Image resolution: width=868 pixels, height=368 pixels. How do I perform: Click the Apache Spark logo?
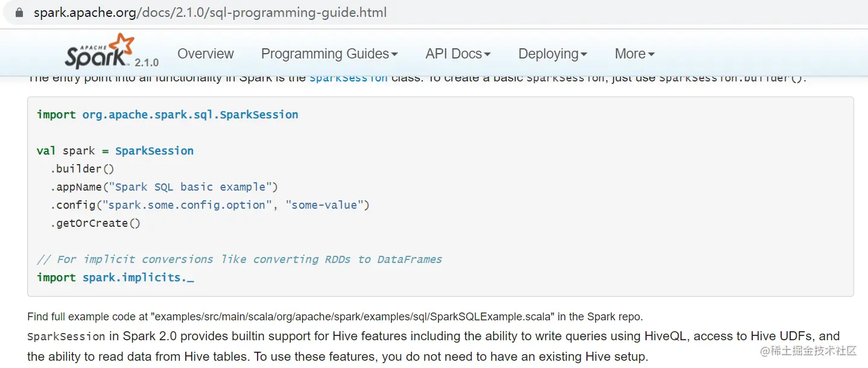click(x=100, y=51)
